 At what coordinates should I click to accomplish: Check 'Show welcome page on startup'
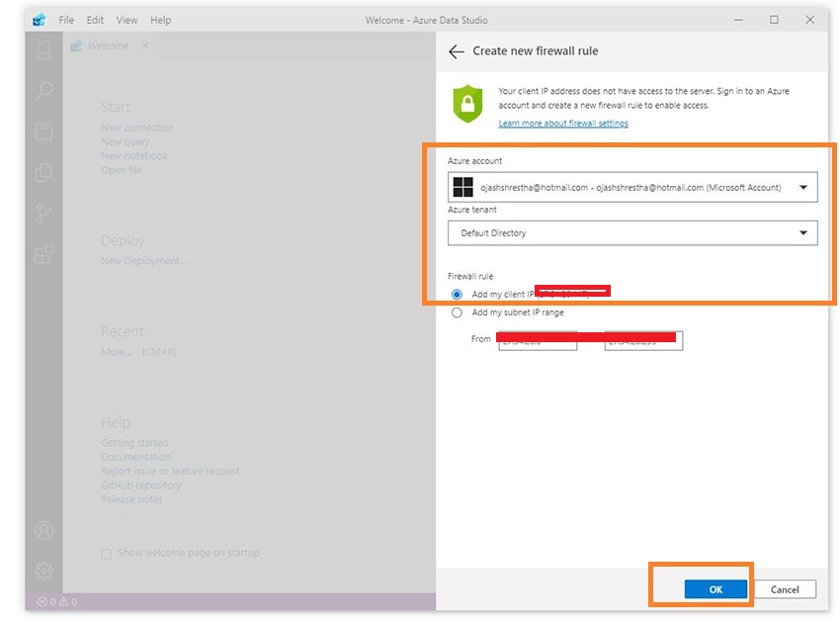pyautogui.click(x=106, y=553)
